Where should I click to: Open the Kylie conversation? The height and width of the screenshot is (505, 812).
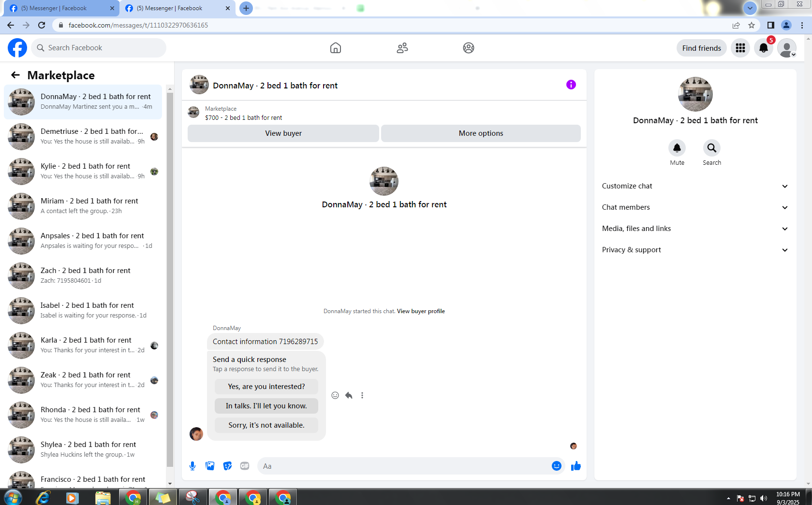click(x=83, y=172)
